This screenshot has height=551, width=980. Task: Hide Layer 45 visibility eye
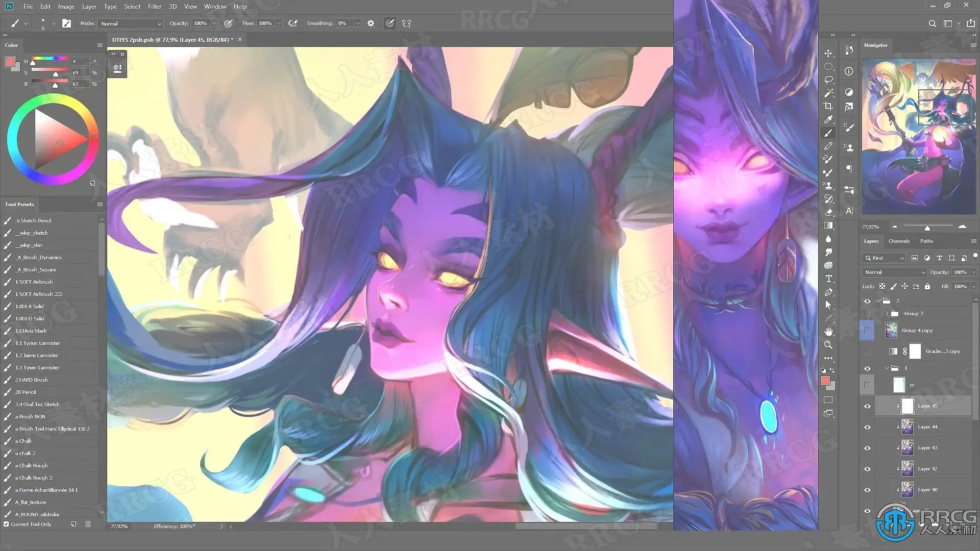tap(867, 406)
